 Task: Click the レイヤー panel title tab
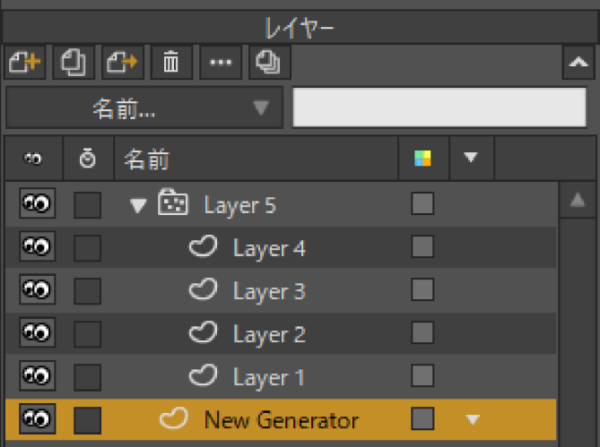[299, 28]
